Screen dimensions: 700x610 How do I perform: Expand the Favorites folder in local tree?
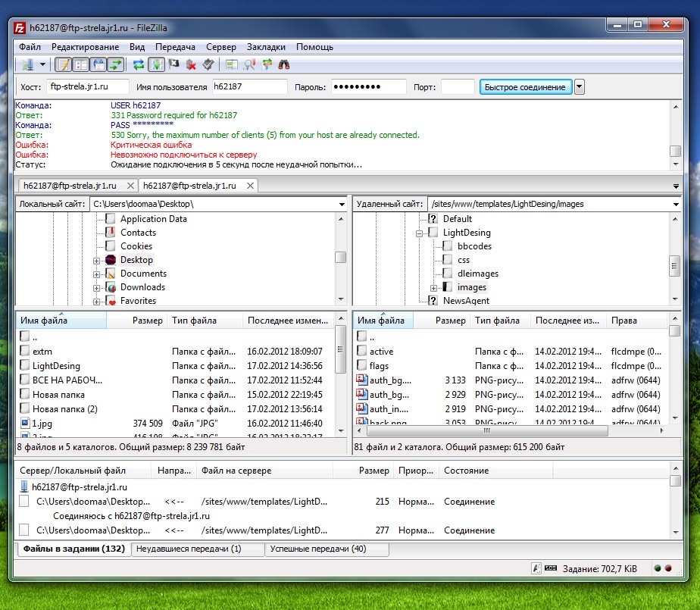coord(96,302)
